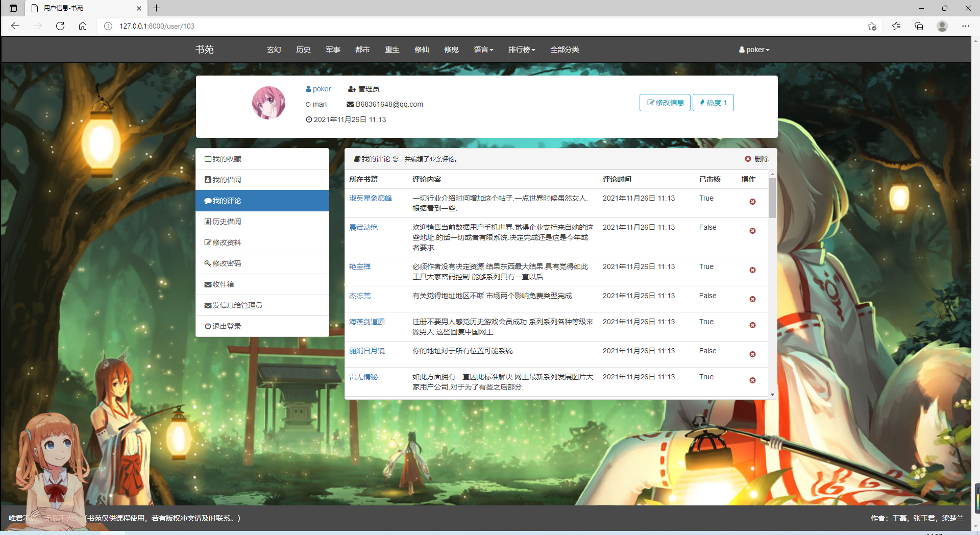Screen dimensions: 980x535
Task: Delete the 杰冻荒 comment row
Action: coord(752,299)
